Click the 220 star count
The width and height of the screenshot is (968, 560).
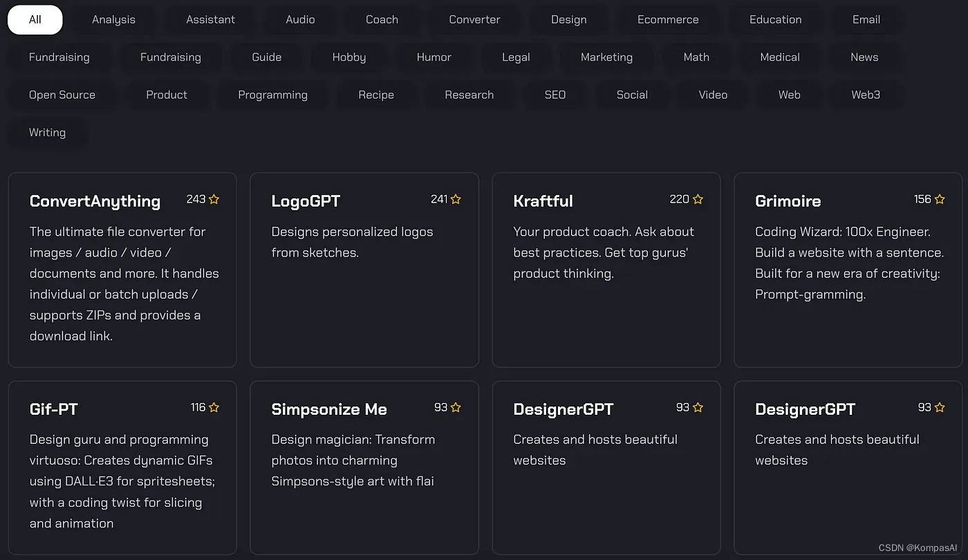tap(680, 199)
